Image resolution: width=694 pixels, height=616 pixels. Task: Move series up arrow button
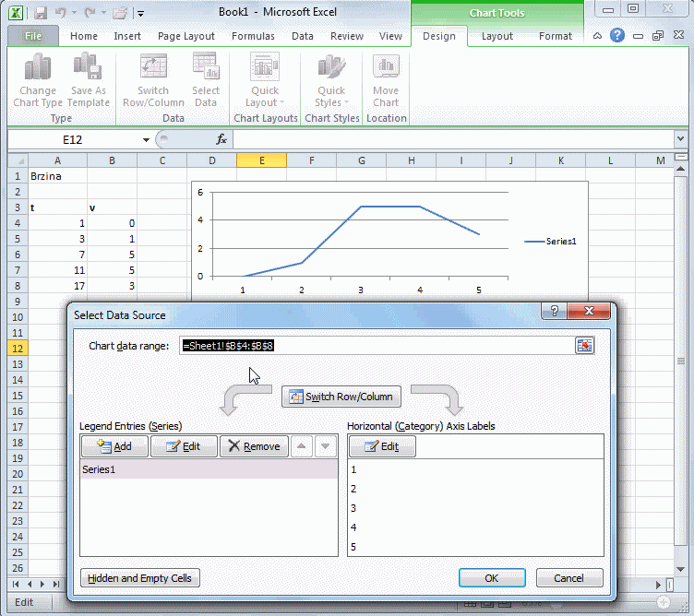click(302, 446)
